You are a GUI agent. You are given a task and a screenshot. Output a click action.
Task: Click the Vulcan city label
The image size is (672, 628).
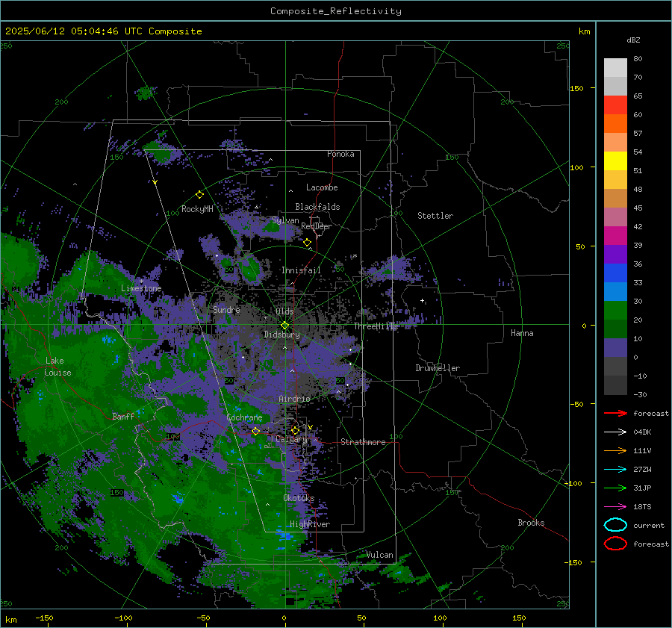pyautogui.click(x=380, y=555)
